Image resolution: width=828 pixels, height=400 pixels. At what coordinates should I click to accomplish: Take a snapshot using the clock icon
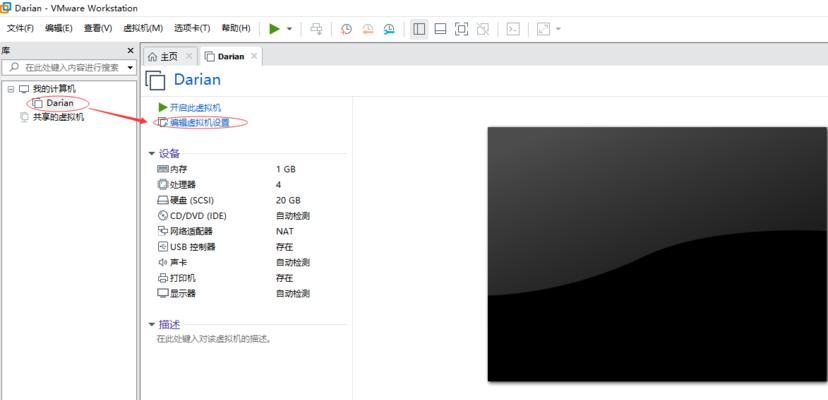[346, 29]
